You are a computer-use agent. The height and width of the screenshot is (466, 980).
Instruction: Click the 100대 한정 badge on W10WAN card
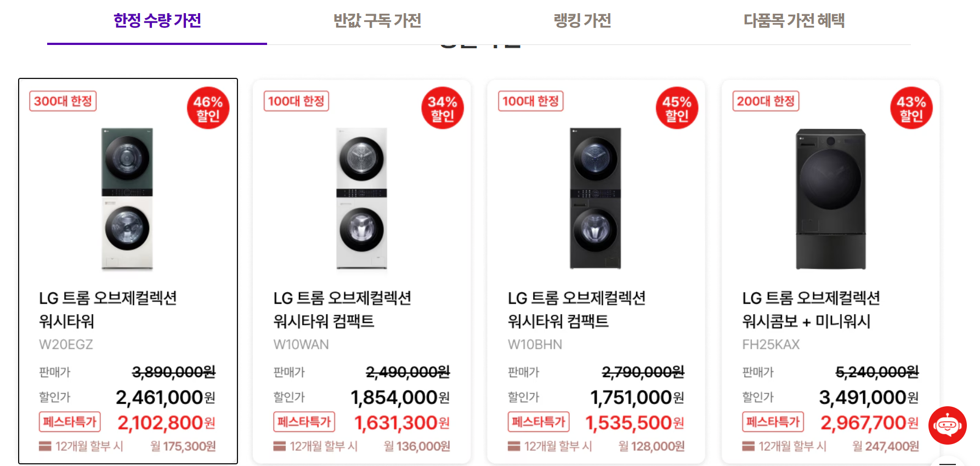coord(296,101)
